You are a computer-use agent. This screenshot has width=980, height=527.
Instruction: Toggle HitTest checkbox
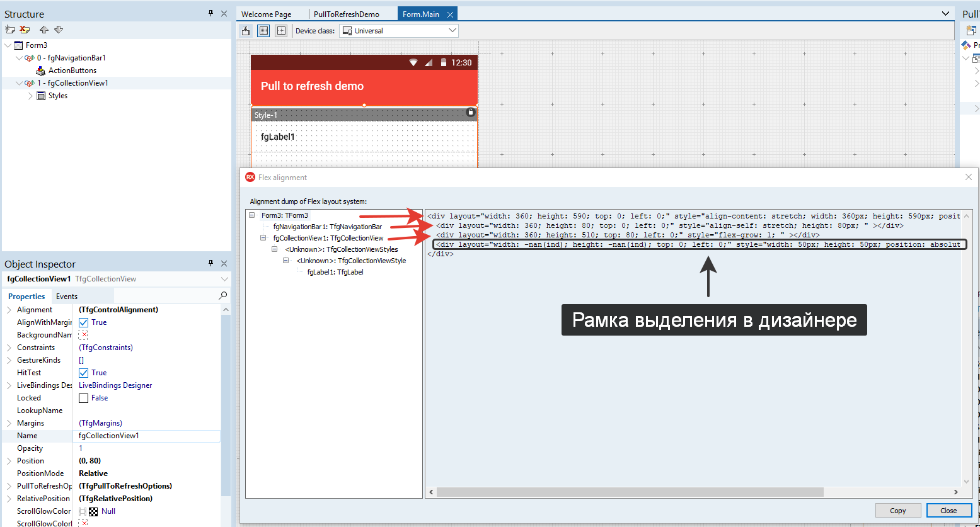coord(83,373)
